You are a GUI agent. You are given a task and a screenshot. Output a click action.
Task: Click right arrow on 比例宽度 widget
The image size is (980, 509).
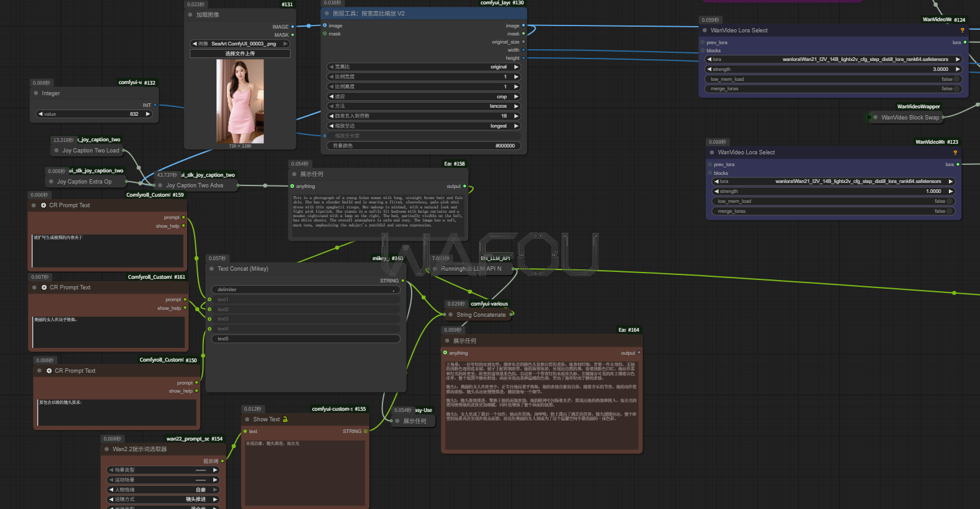click(515, 77)
